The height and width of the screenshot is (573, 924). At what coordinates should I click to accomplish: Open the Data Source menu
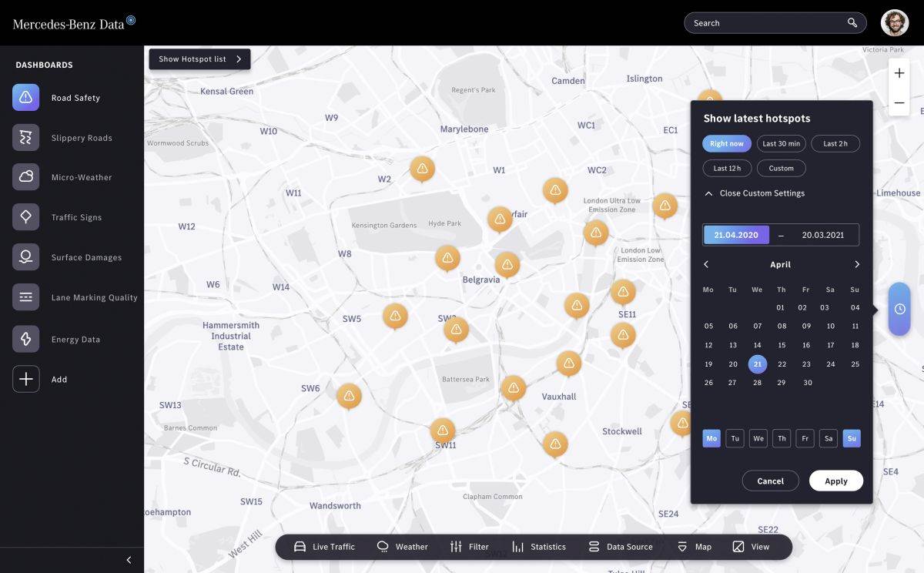coord(621,546)
